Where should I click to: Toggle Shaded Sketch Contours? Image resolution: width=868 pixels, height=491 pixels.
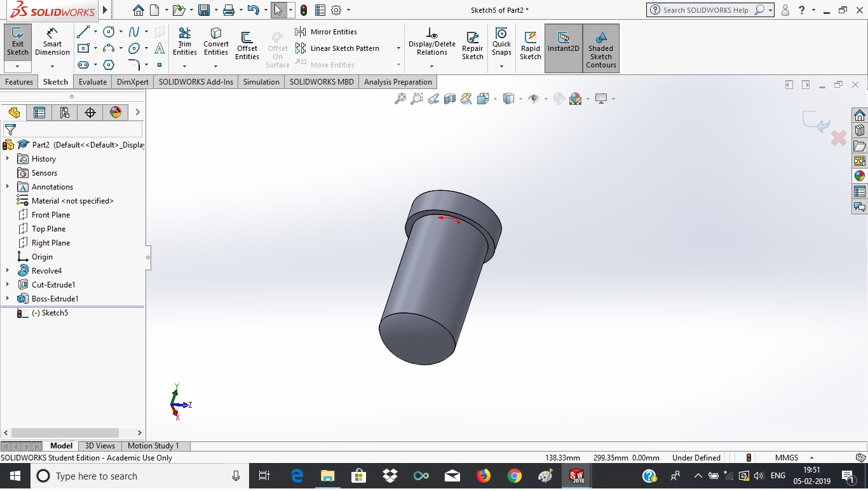pyautogui.click(x=600, y=48)
